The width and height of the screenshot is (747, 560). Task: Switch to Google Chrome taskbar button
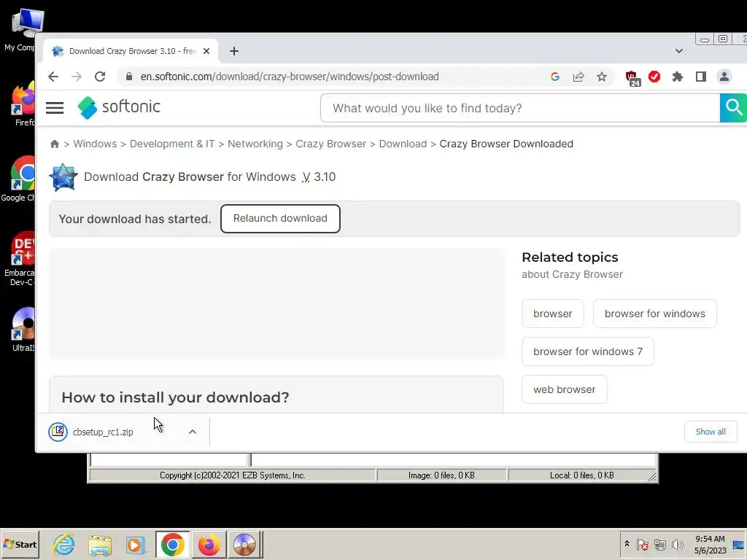coord(172,544)
